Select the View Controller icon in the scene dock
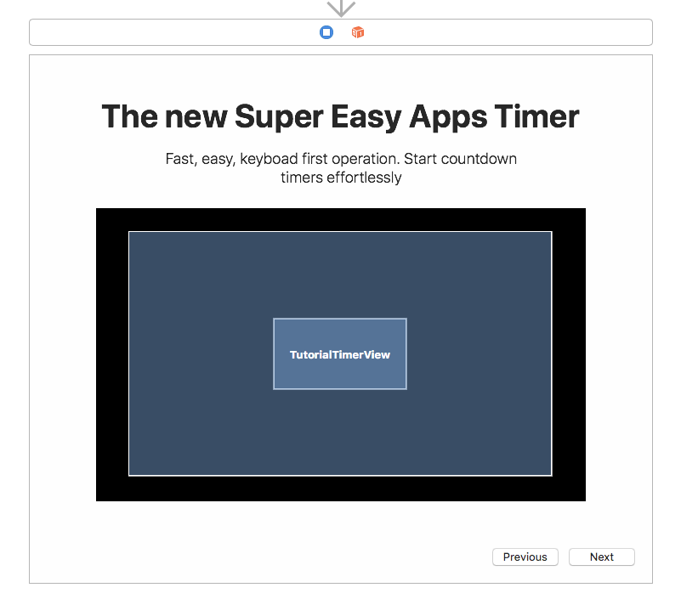 coord(326,31)
